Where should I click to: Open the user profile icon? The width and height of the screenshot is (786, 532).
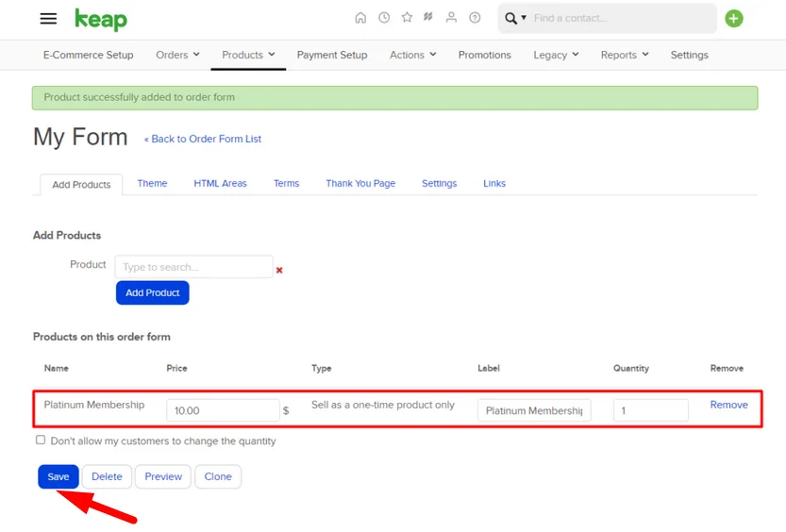(451, 18)
